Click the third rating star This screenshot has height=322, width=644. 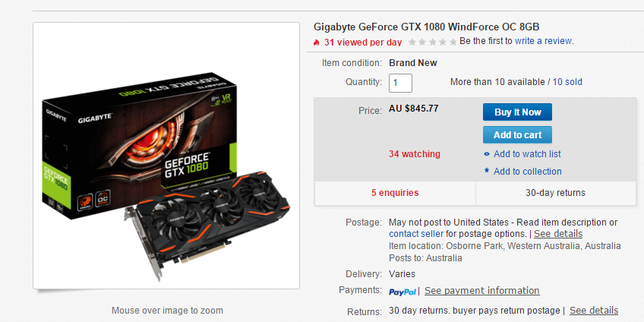[x=432, y=42]
